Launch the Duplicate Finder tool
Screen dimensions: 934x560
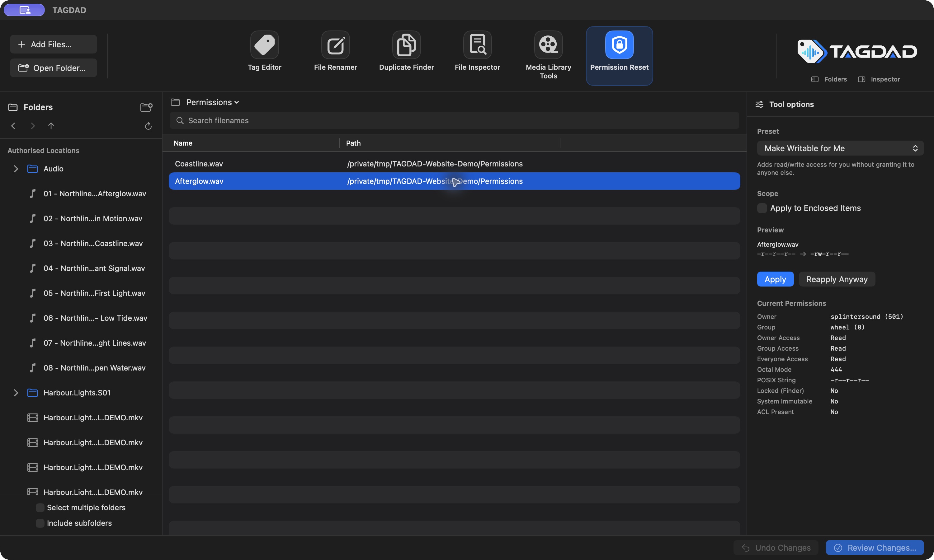406,51
